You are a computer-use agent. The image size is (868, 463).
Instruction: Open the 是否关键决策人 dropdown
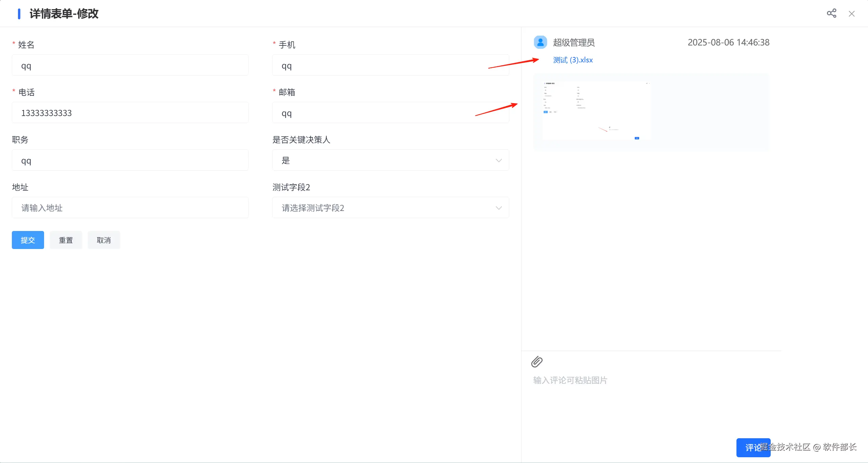point(390,160)
